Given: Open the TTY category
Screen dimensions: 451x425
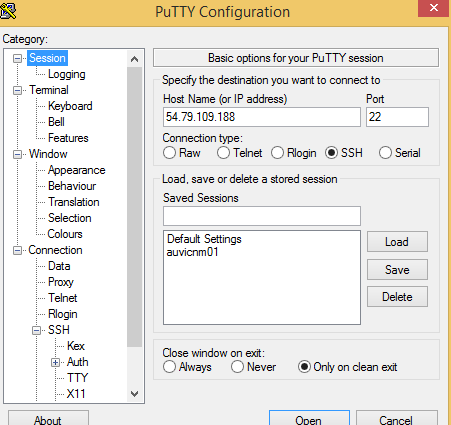Looking at the screenshot, I should point(77,378).
